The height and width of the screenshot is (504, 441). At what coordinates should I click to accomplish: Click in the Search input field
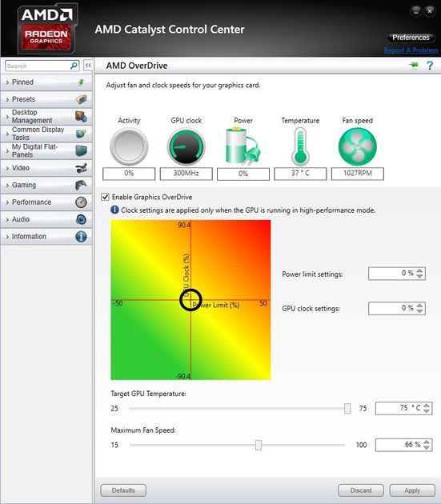[x=38, y=66]
